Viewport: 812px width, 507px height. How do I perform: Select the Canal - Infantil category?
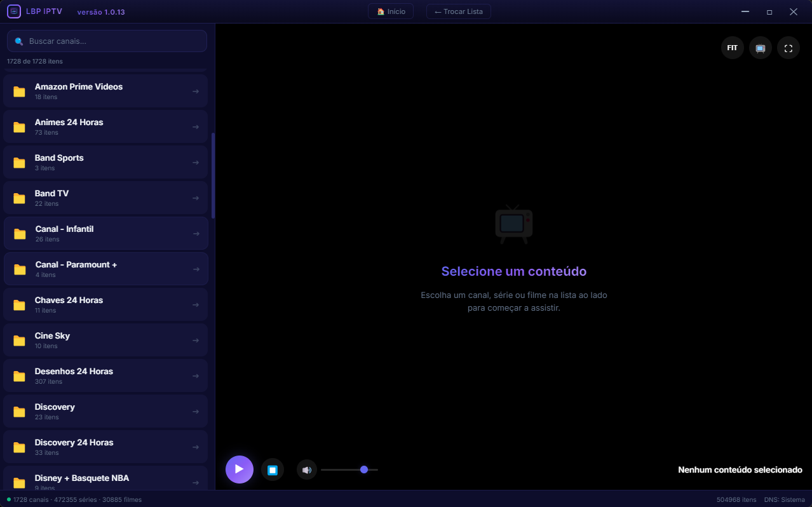106,233
